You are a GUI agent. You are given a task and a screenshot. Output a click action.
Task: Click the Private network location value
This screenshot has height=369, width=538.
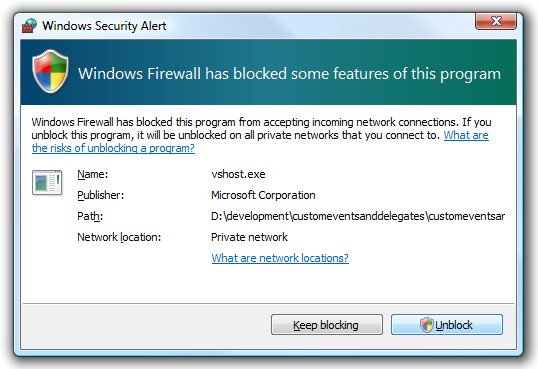249,237
